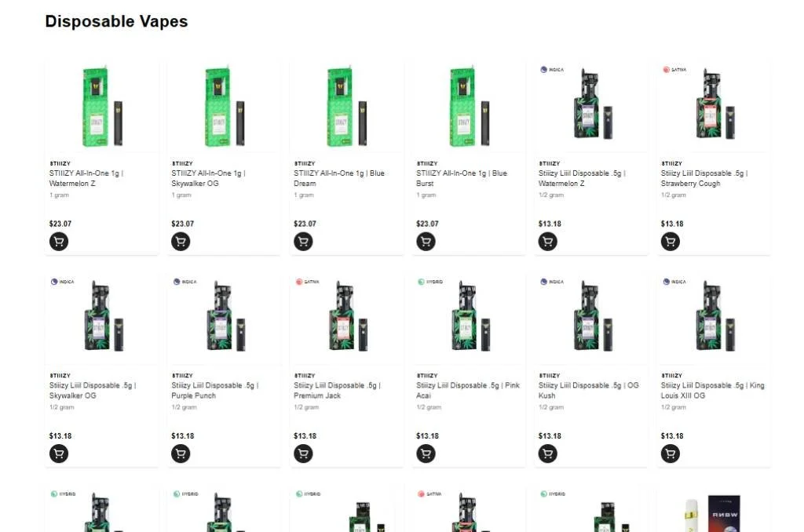The height and width of the screenshot is (532, 804).
Task: Add Skywalker OG All-In-One to cart
Action: coord(181,242)
